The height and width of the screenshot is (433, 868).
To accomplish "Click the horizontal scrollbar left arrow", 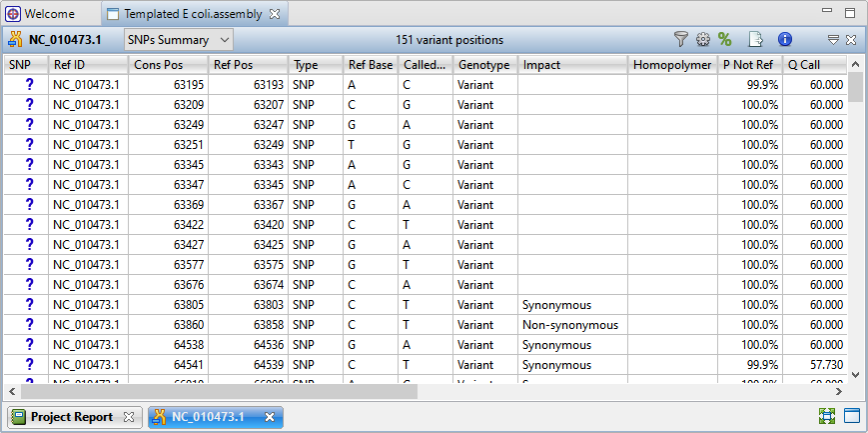I will [12, 391].
